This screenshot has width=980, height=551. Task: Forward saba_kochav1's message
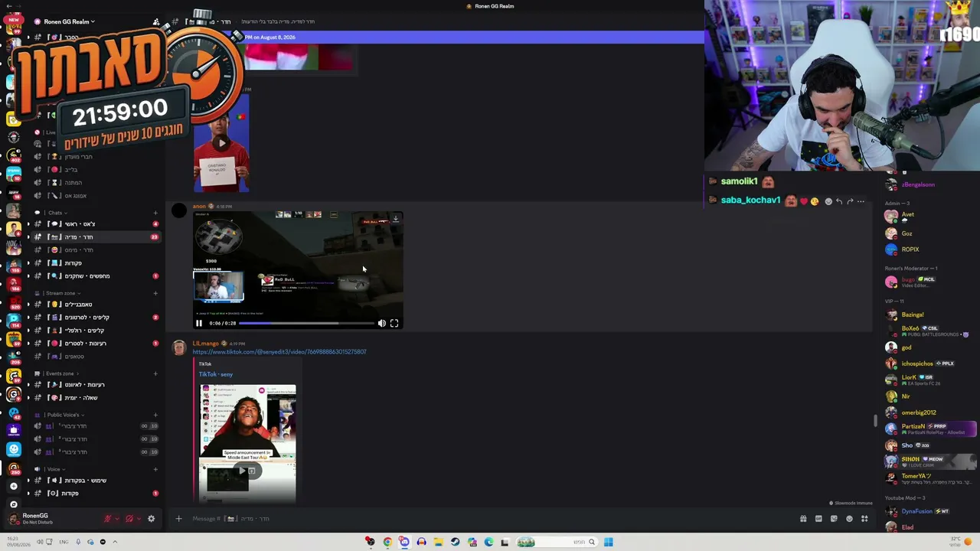pos(850,201)
